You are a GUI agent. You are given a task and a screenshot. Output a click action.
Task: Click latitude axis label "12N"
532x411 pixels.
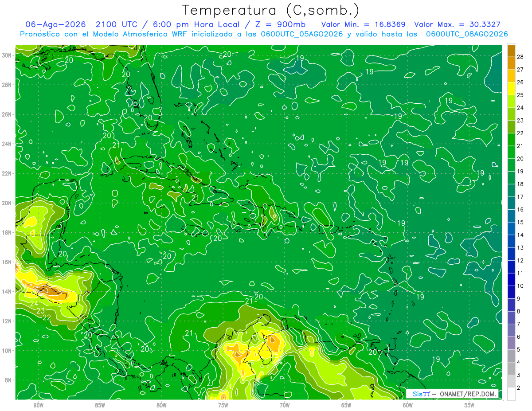click(x=7, y=321)
